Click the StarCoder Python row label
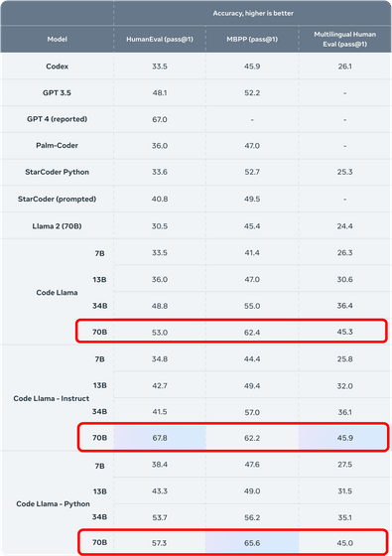Image resolution: width=392 pixels, height=556 pixels. [x=58, y=172]
